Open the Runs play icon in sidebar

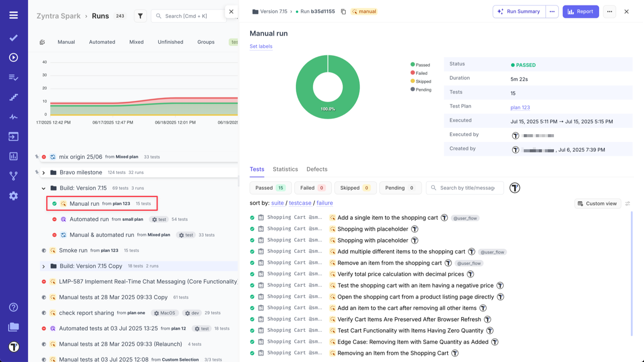(x=13, y=57)
